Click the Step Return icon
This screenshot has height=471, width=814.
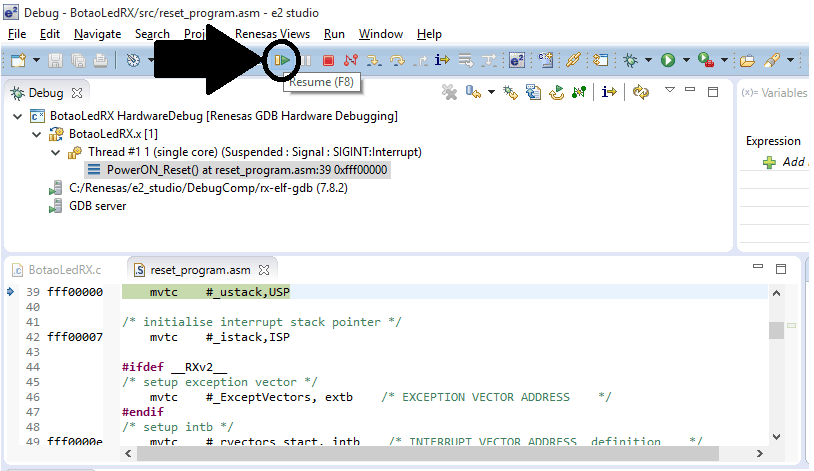420,61
